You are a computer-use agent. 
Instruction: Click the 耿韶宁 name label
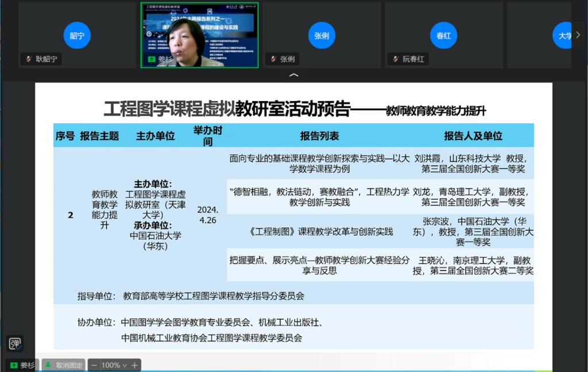click(x=46, y=59)
